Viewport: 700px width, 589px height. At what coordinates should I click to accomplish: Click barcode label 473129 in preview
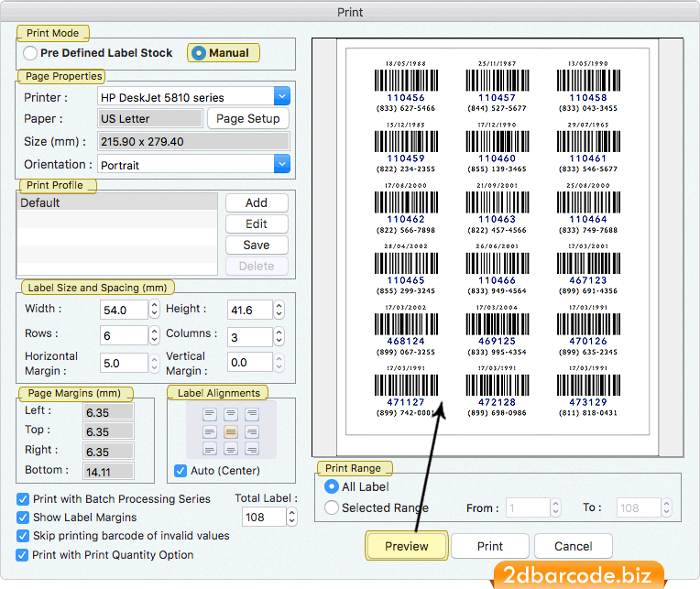coord(588,392)
